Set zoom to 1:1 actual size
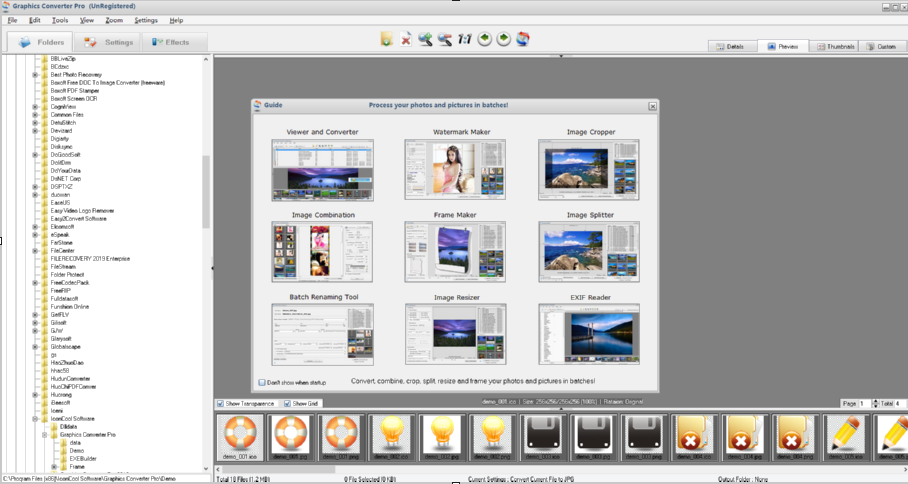The height and width of the screenshot is (484, 908). (x=464, y=39)
